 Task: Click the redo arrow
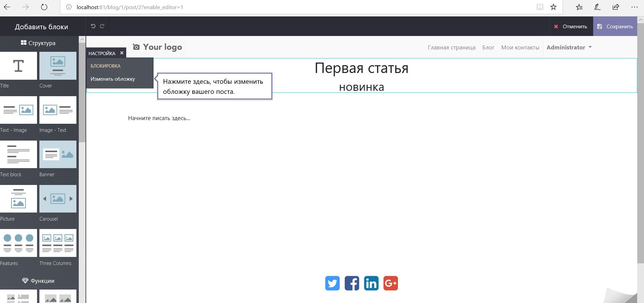point(102,26)
